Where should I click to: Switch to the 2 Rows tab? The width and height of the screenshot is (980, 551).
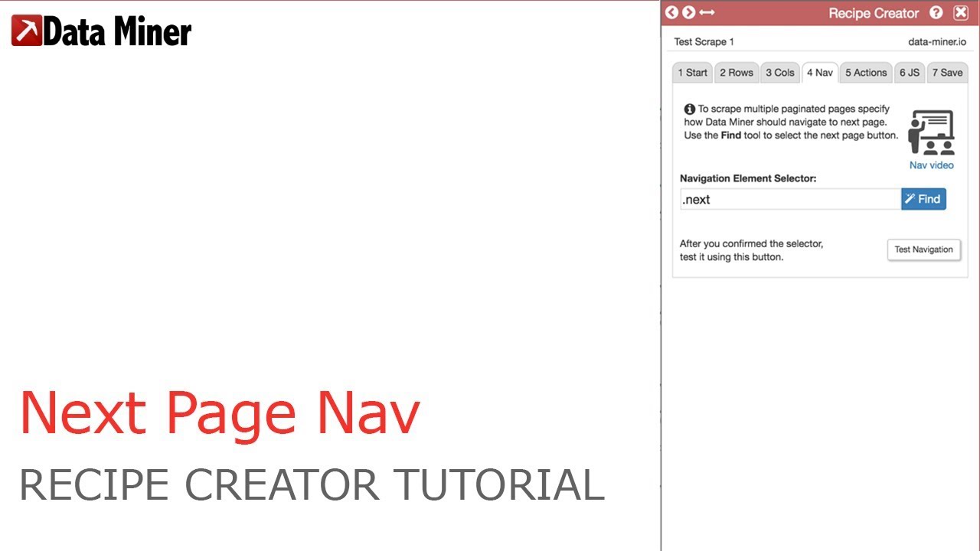coord(737,73)
